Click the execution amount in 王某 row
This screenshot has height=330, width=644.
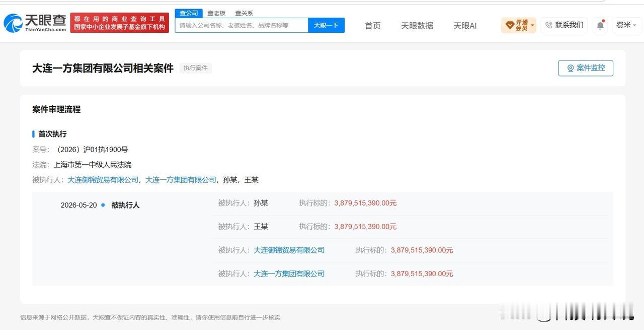click(x=366, y=227)
